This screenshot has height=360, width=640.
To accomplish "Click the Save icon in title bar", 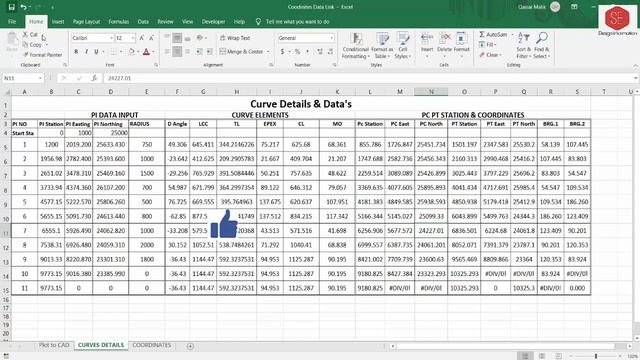I will coord(11,7).
